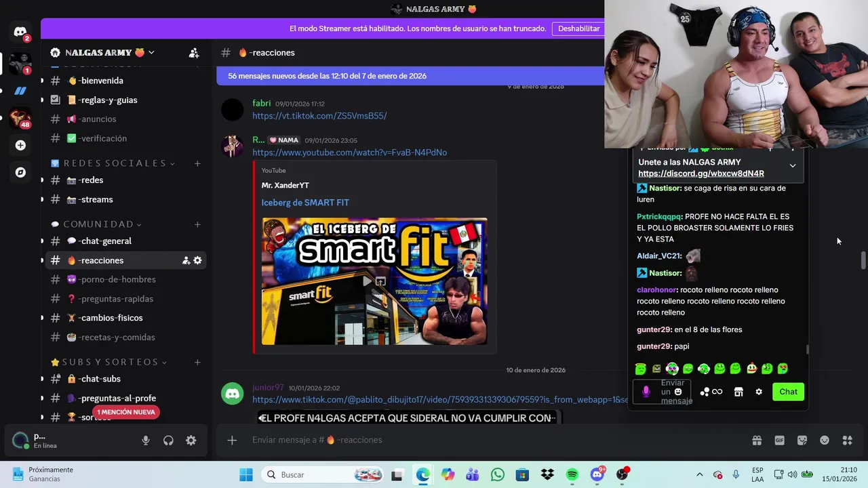Jump to new mention with 1 MENCIÓN NUEVA pill
Image resolution: width=868 pixels, height=488 pixels.
[x=127, y=412]
